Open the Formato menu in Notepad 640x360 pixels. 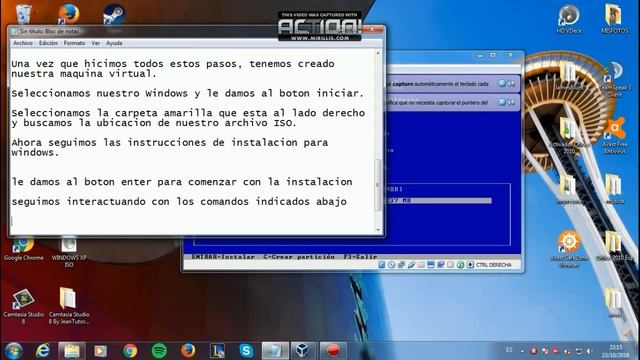tap(74, 43)
